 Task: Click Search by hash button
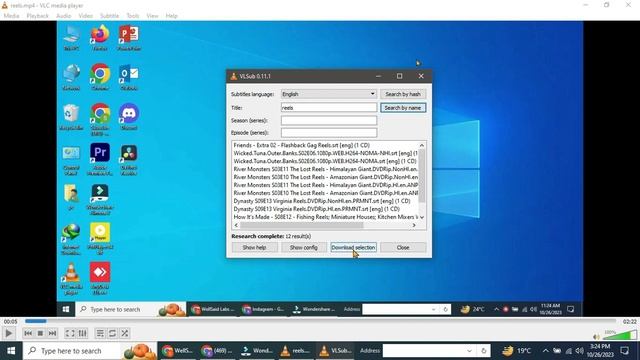[403, 94]
